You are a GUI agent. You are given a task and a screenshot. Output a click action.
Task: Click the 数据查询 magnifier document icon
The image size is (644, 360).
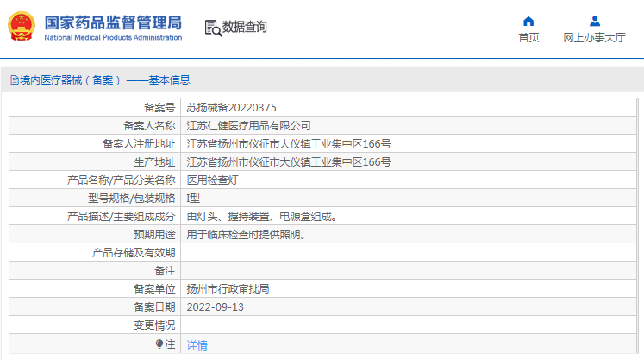(x=213, y=28)
